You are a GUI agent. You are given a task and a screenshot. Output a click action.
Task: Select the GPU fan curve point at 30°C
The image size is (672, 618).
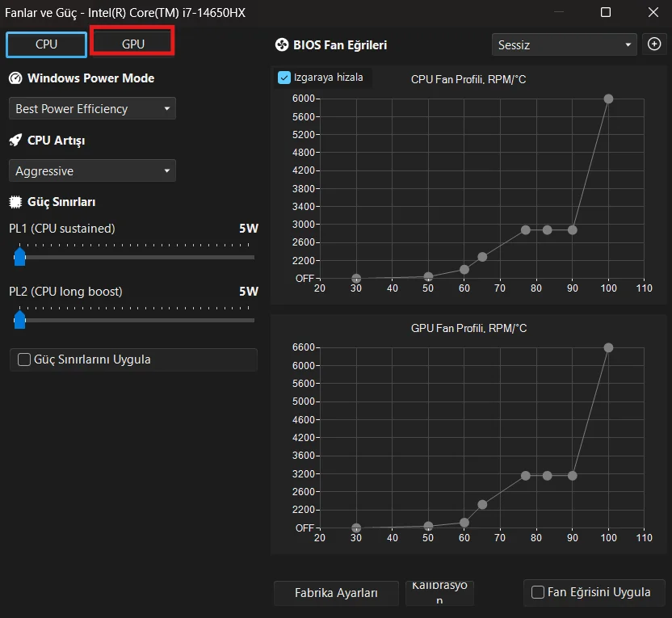tap(356, 528)
